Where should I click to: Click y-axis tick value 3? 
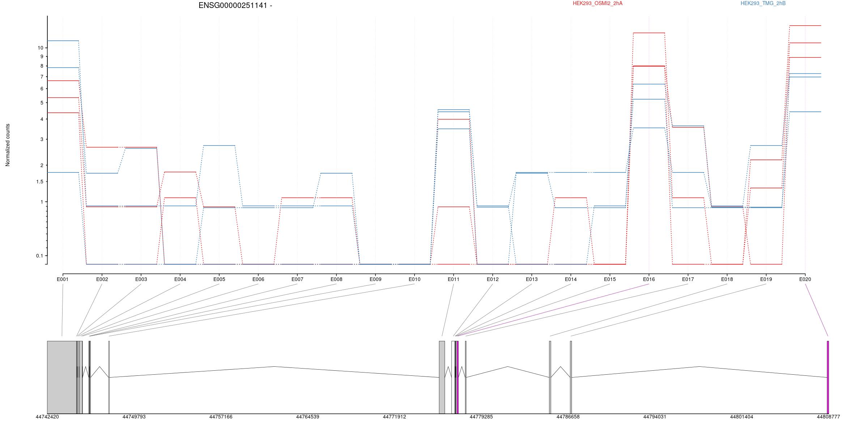(x=42, y=139)
